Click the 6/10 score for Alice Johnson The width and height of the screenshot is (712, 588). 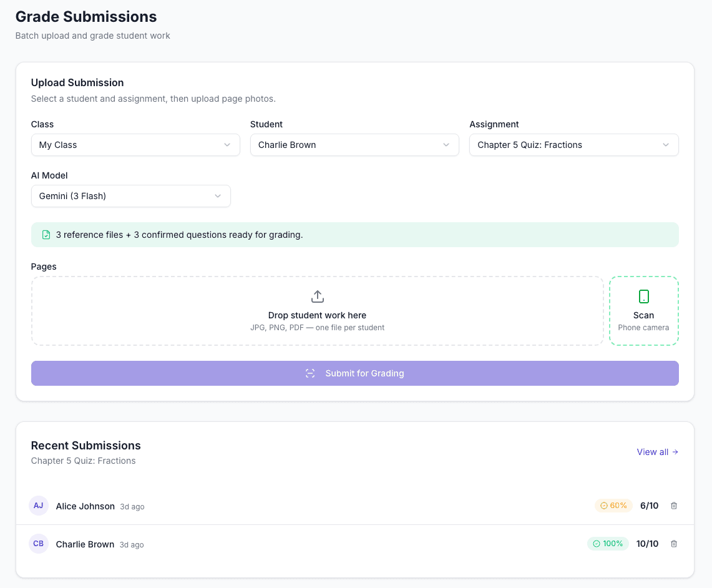[x=649, y=506]
